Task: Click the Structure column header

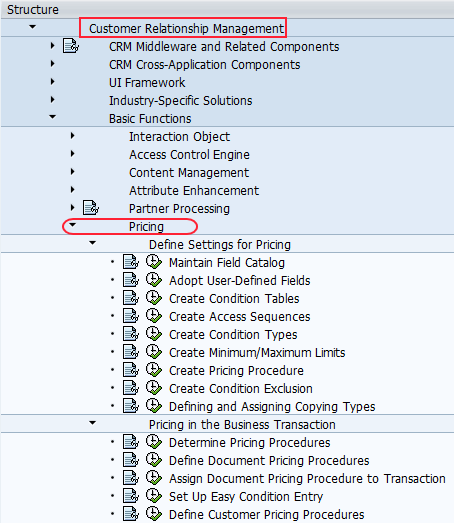Action: [33, 10]
